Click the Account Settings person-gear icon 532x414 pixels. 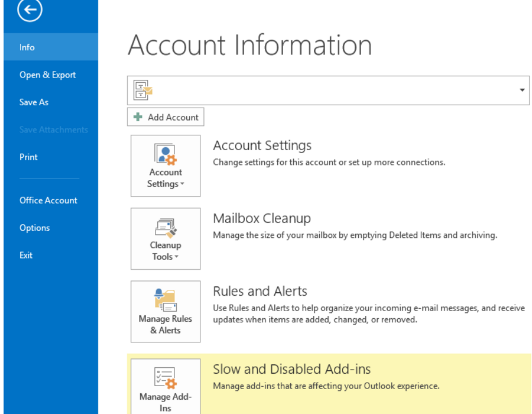(x=166, y=154)
